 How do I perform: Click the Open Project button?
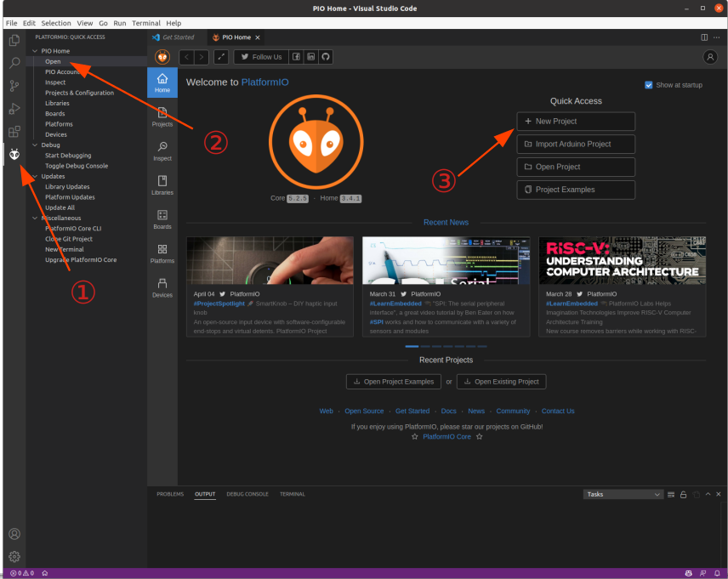pyautogui.click(x=576, y=167)
